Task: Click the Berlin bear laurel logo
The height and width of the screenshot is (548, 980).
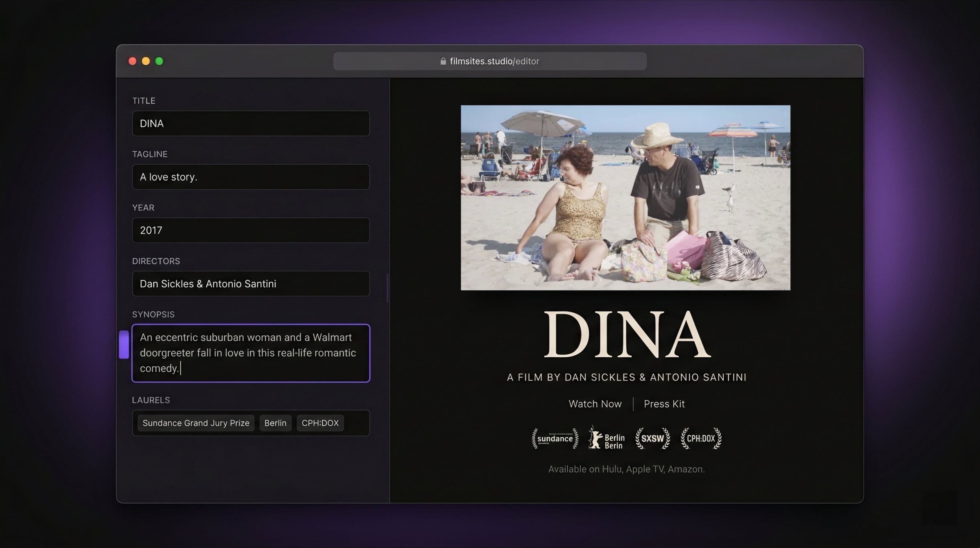Action: tap(606, 438)
